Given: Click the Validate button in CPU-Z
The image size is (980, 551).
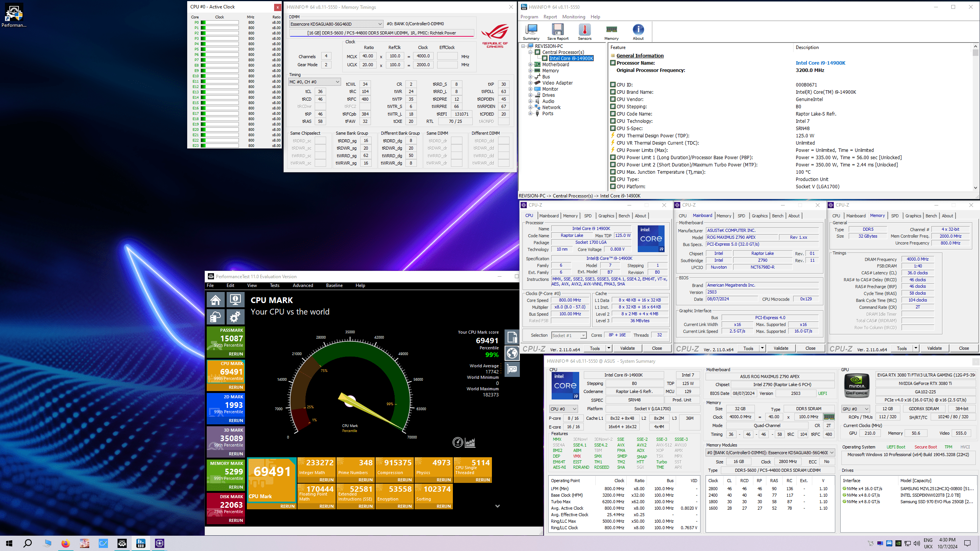Looking at the screenshot, I should [627, 348].
